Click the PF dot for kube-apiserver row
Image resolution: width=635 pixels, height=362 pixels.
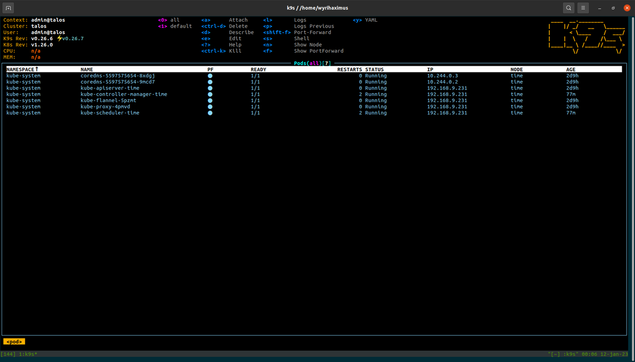pos(210,88)
